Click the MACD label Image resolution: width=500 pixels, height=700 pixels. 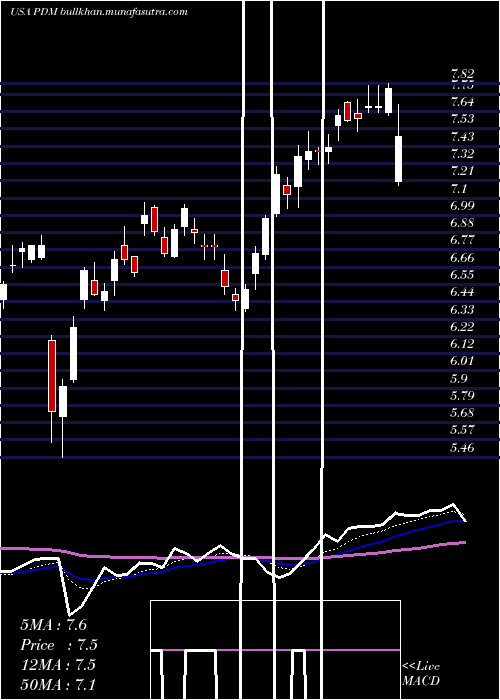point(421,681)
